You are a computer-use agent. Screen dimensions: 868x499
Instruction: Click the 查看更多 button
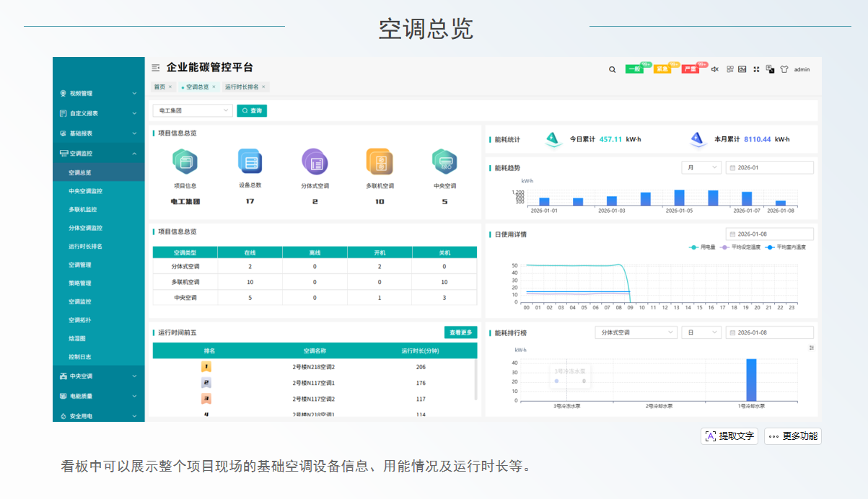[460, 332]
